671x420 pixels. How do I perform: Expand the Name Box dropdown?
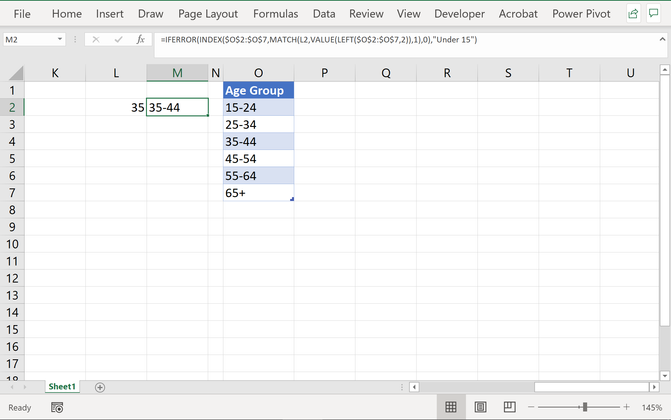[60, 39]
